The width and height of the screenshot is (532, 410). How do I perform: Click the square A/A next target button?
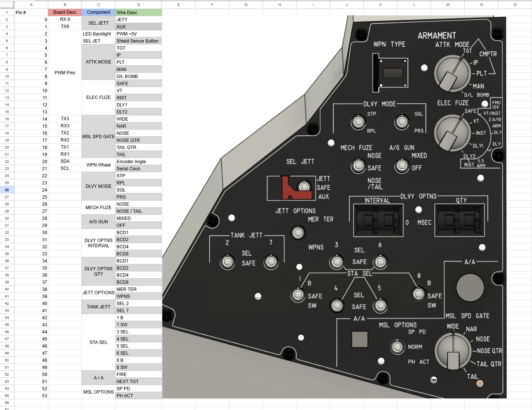point(360,339)
